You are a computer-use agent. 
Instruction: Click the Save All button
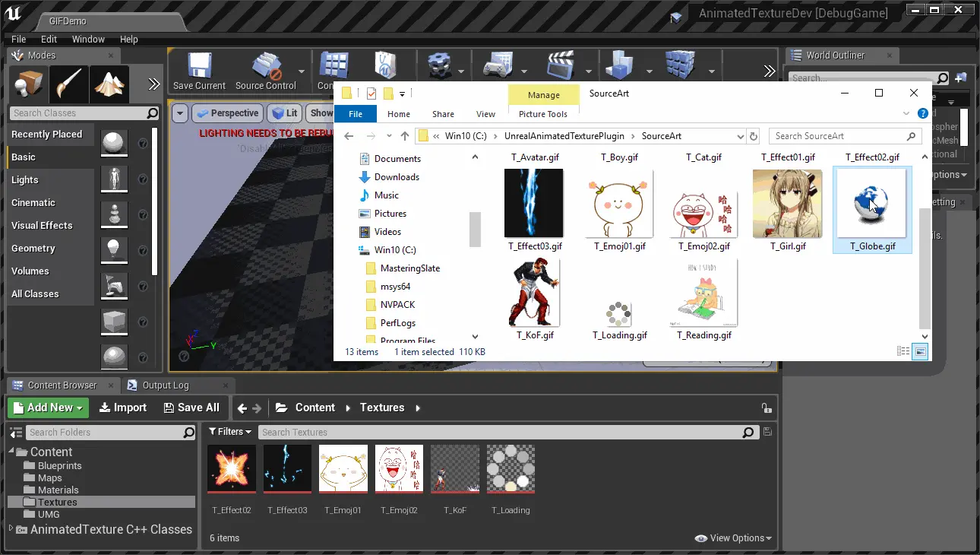[x=191, y=408]
